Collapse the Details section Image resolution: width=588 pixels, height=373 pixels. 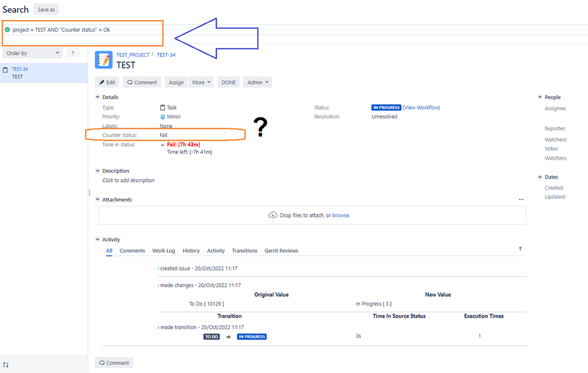pos(98,97)
